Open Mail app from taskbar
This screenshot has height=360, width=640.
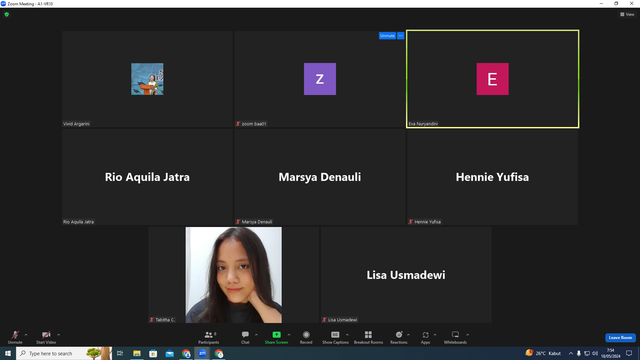click(170, 353)
